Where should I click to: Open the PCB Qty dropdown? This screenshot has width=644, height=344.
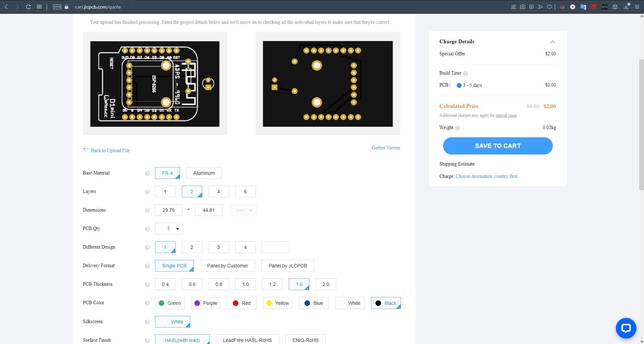pos(168,228)
